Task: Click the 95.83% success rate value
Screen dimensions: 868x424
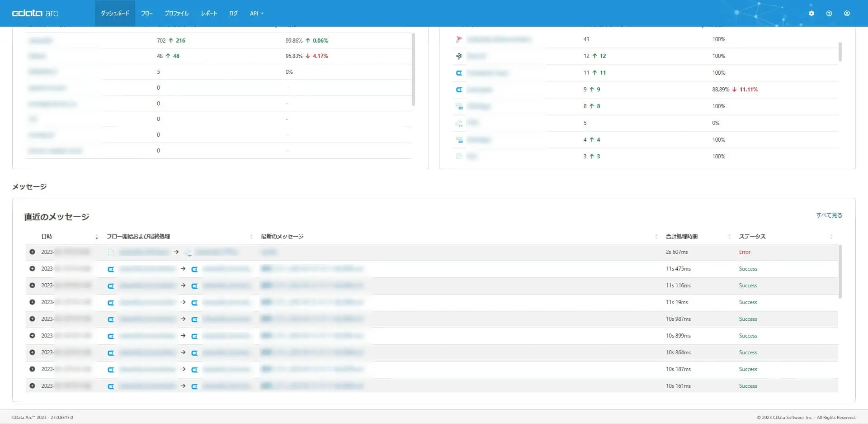Action: click(294, 56)
